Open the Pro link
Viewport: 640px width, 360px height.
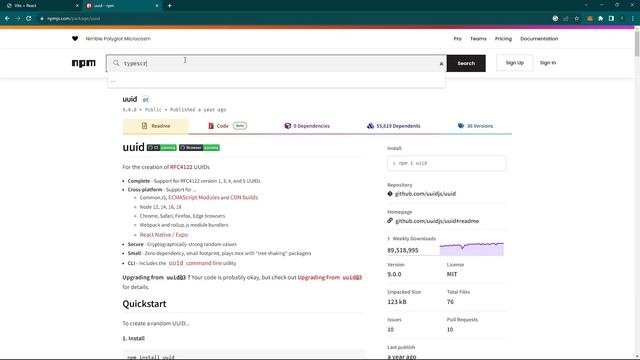(457, 39)
